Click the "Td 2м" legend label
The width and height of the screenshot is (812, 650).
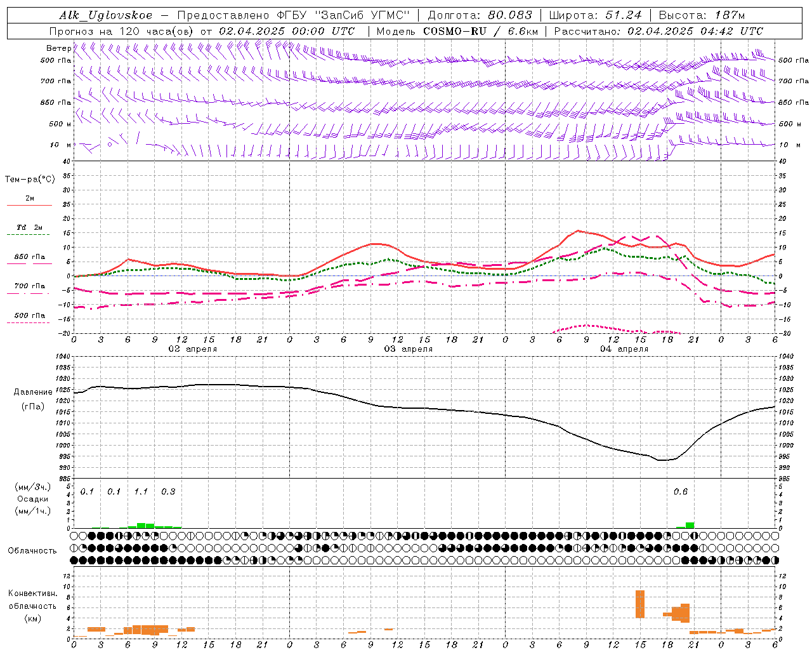(30, 227)
